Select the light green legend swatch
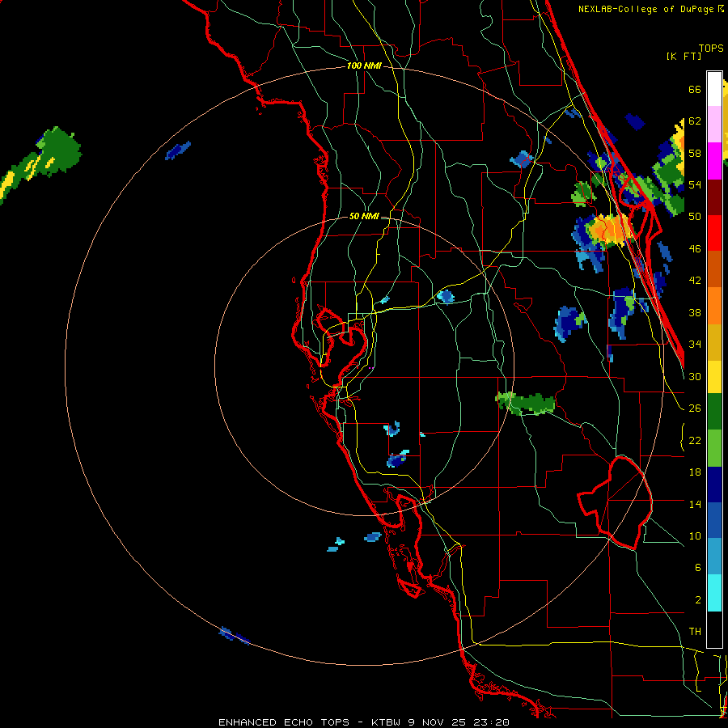Screen dimensions: 728x728 [714, 448]
